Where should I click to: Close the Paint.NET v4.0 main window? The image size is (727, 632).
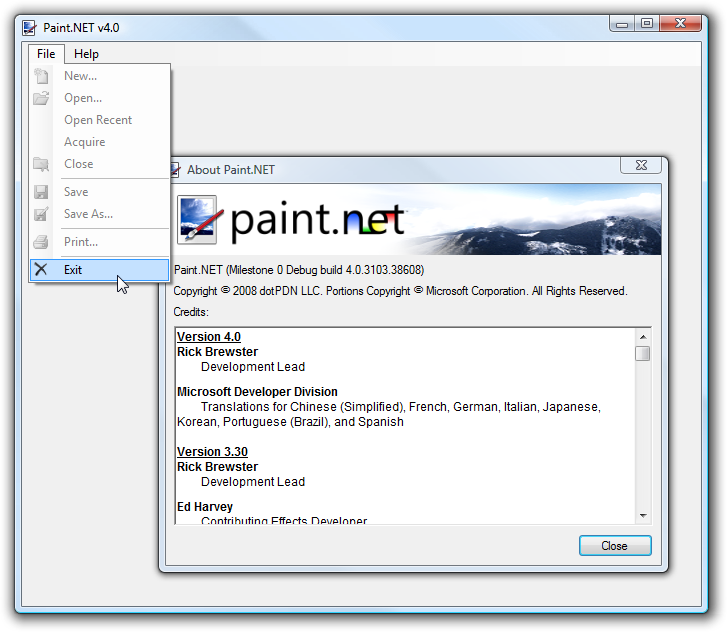click(680, 23)
